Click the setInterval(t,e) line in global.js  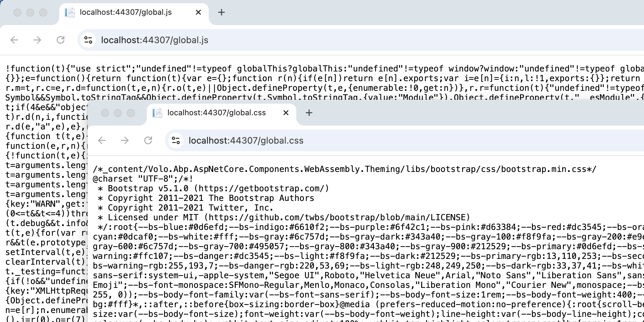pyautogui.click(x=46, y=252)
